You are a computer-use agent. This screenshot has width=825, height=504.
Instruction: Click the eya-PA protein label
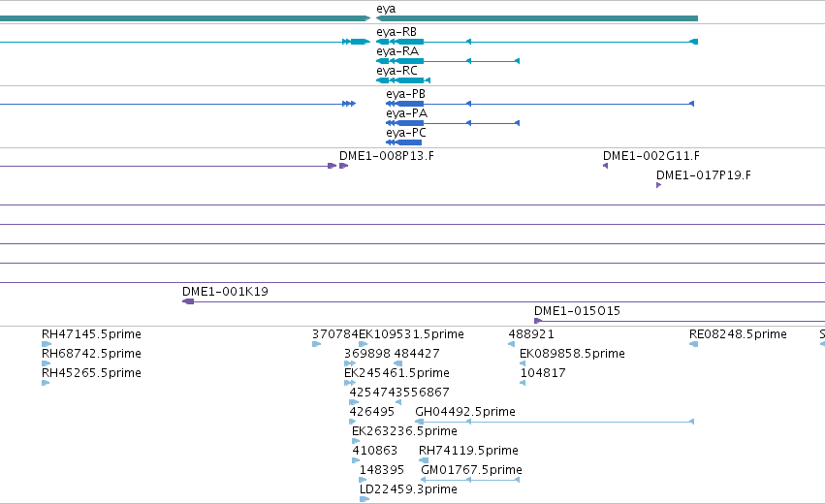(x=407, y=113)
